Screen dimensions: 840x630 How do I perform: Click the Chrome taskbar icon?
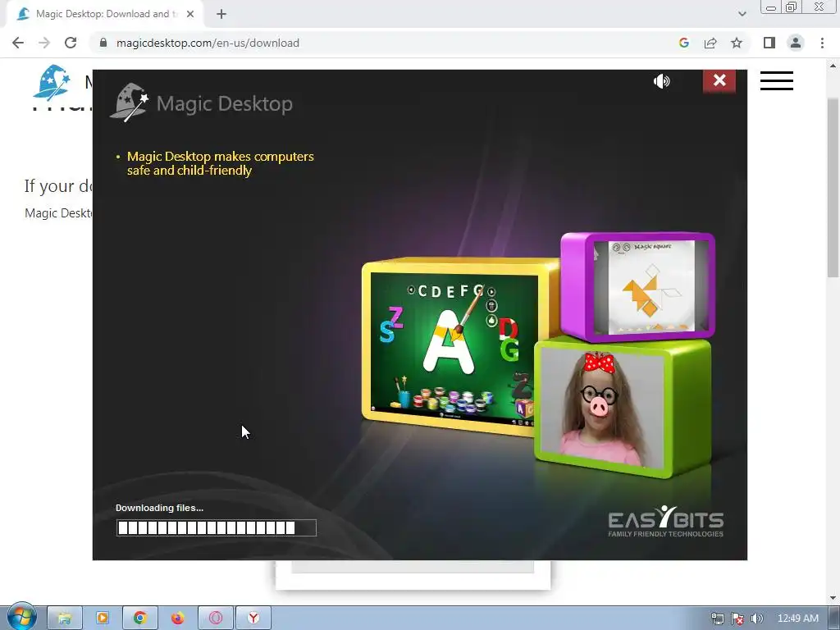point(139,619)
